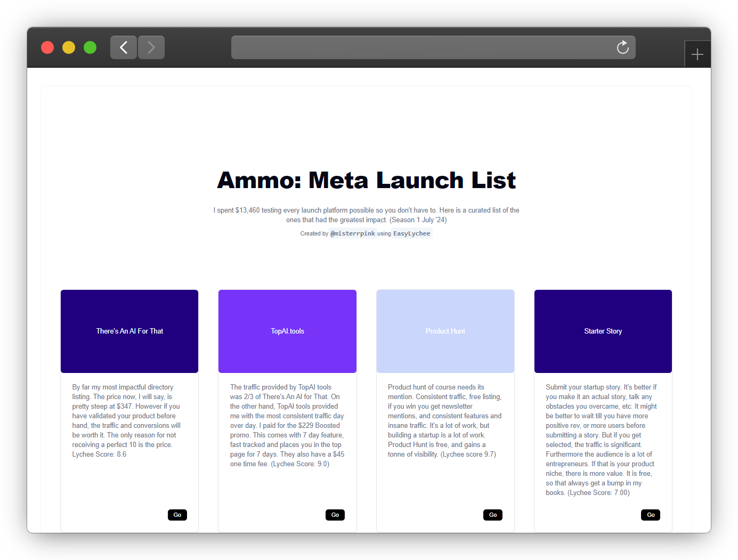This screenshot has height=560, width=738.
Task: Click Go on the Starter Story card
Action: [x=651, y=515]
